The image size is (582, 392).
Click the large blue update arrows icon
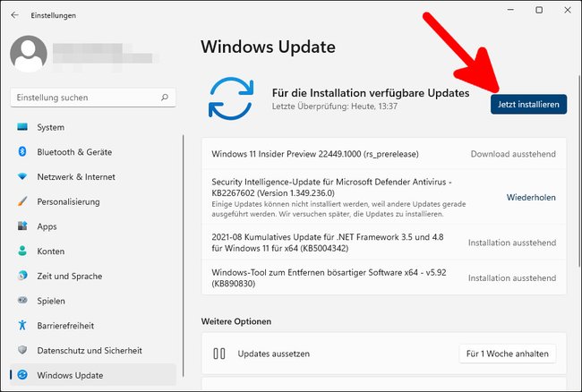click(231, 98)
